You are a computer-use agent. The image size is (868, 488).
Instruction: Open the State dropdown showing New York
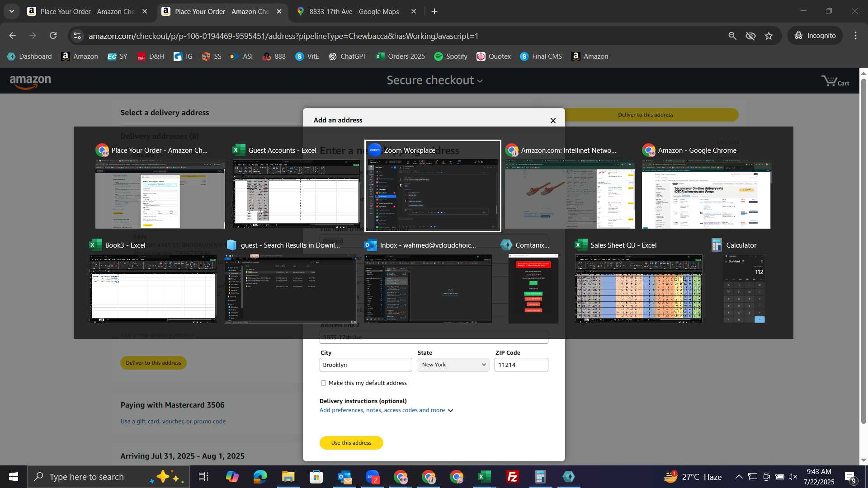[x=453, y=365]
